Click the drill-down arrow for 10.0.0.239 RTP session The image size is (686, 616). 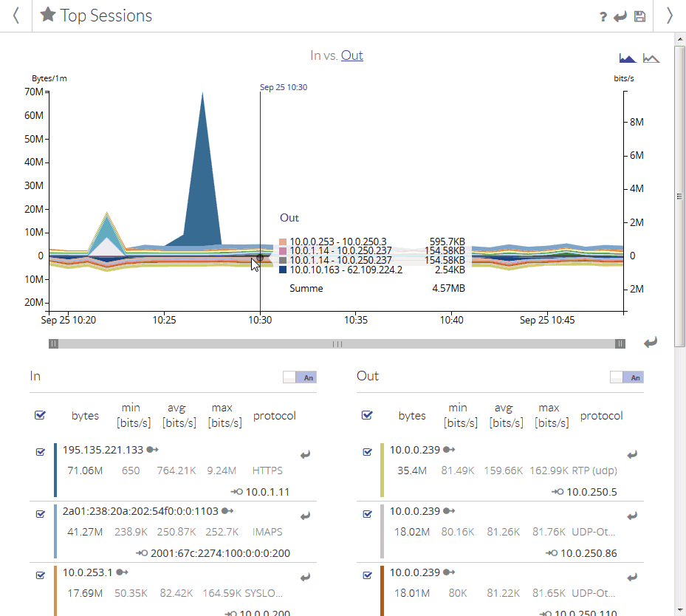tap(632, 455)
